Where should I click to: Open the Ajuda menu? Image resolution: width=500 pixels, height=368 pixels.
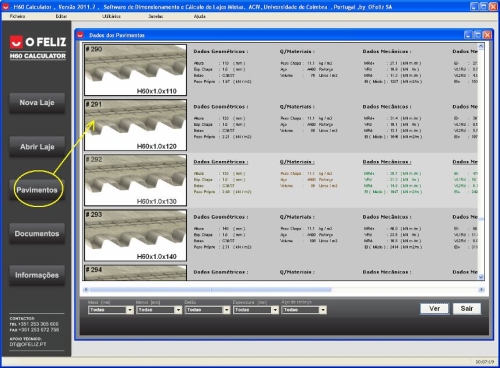click(200, 16)
